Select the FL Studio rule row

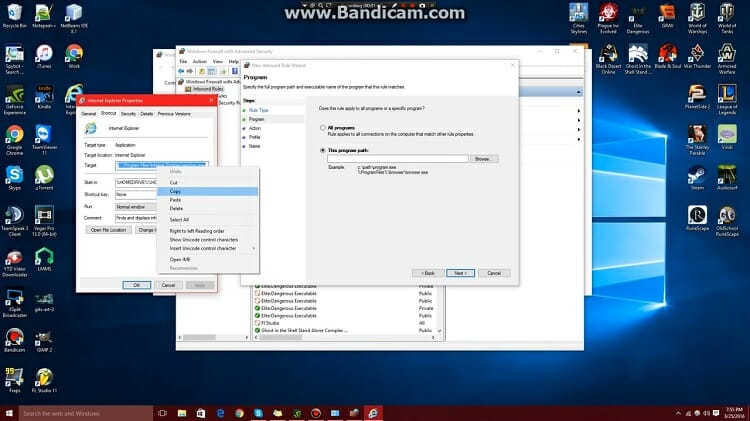click(344, 323)
